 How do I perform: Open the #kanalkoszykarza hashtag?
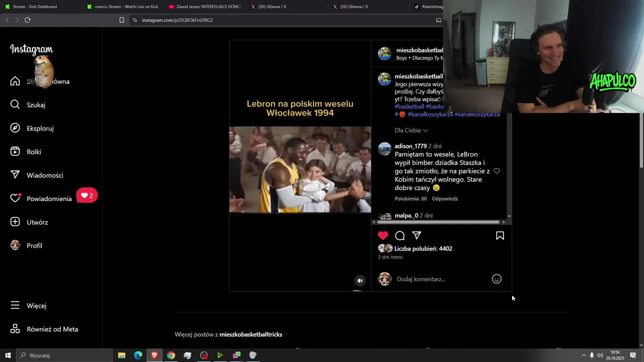430,114
